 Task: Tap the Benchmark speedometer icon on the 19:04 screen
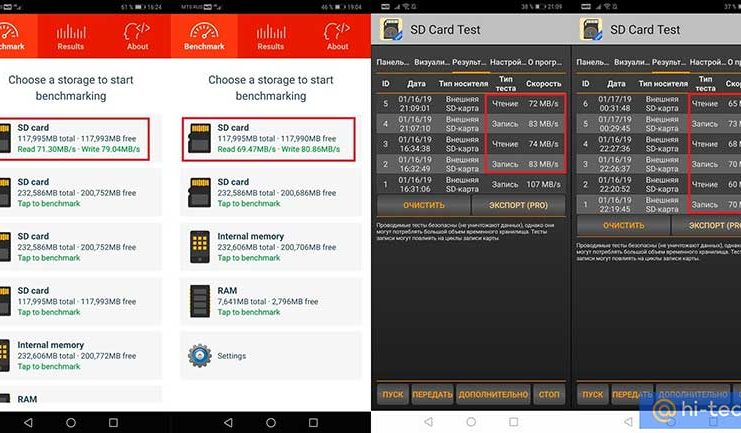pos(203,33)
